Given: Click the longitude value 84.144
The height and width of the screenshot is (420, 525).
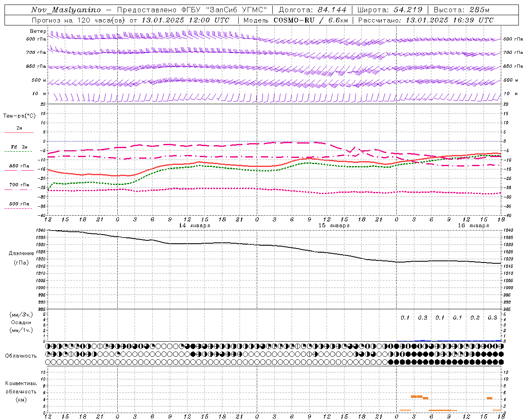Looking at the screenshot, I should 332,10.
